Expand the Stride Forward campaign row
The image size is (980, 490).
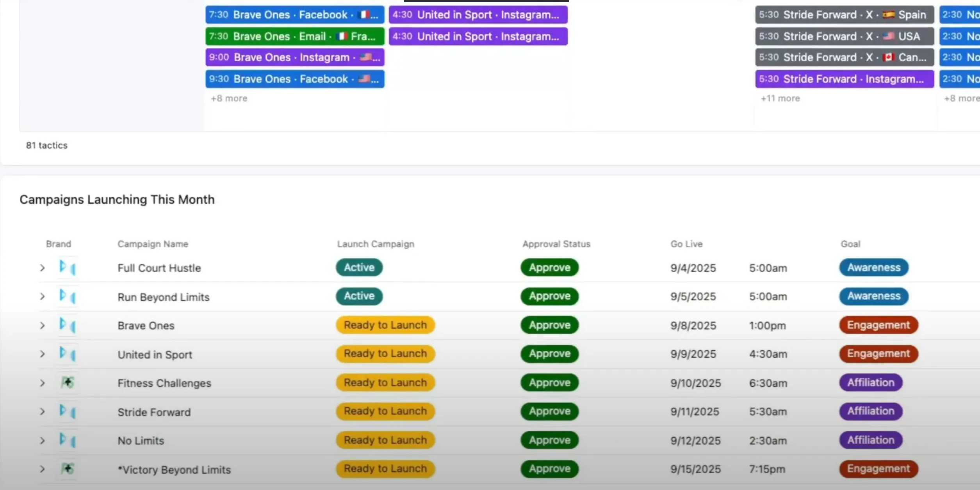(x=42, y=412)
